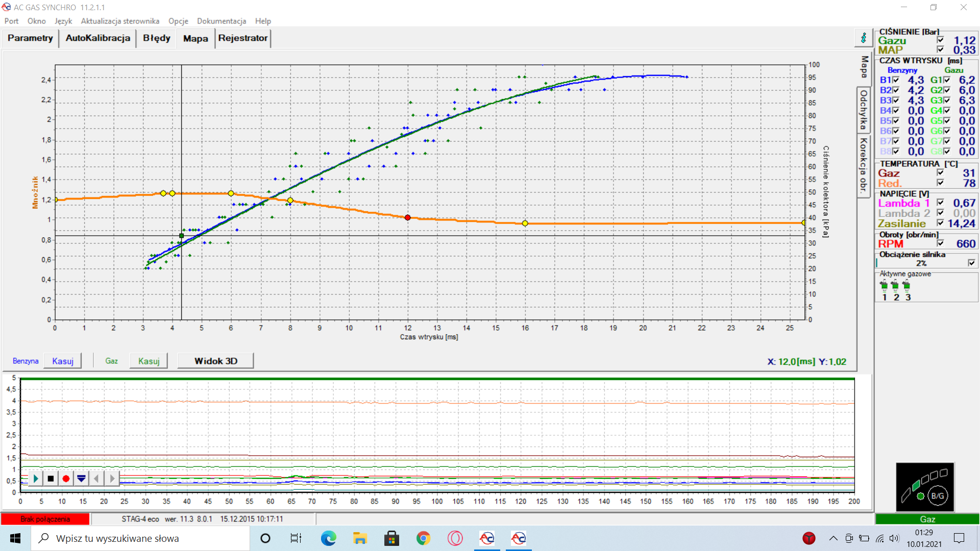The image size is (980, 551).
Task: Stop the recorder with the black square
Action: 51,479
